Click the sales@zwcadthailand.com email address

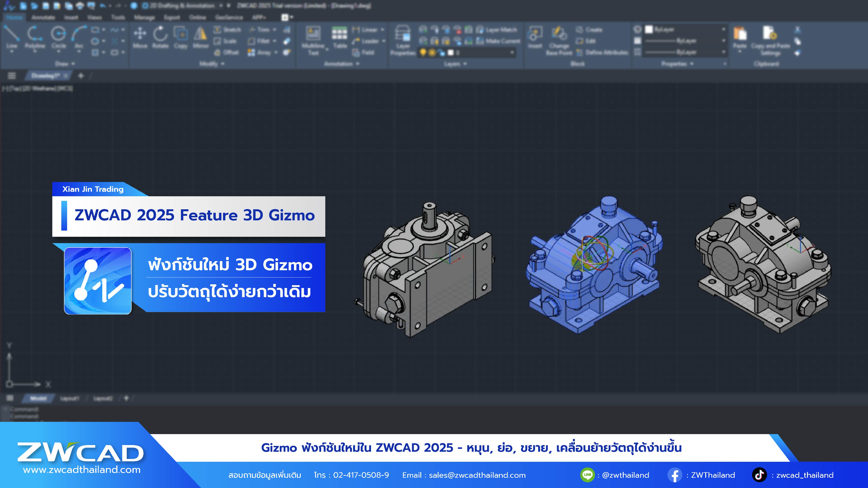[477, 475]
